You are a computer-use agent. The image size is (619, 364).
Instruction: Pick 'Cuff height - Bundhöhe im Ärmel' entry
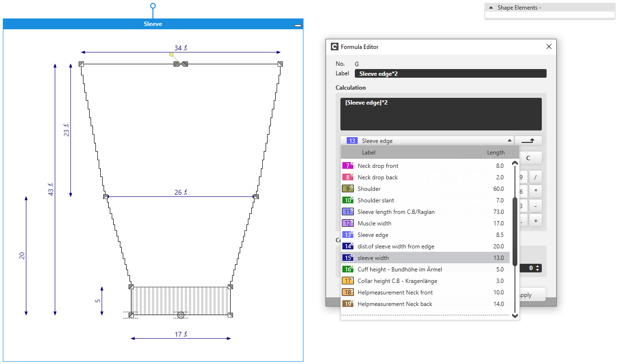pos(399,270)
